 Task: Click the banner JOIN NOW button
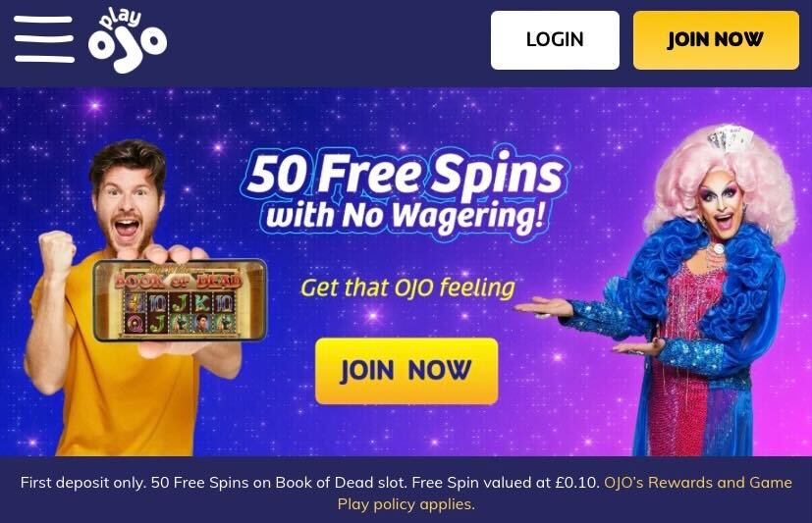click(x=406, y=371)
